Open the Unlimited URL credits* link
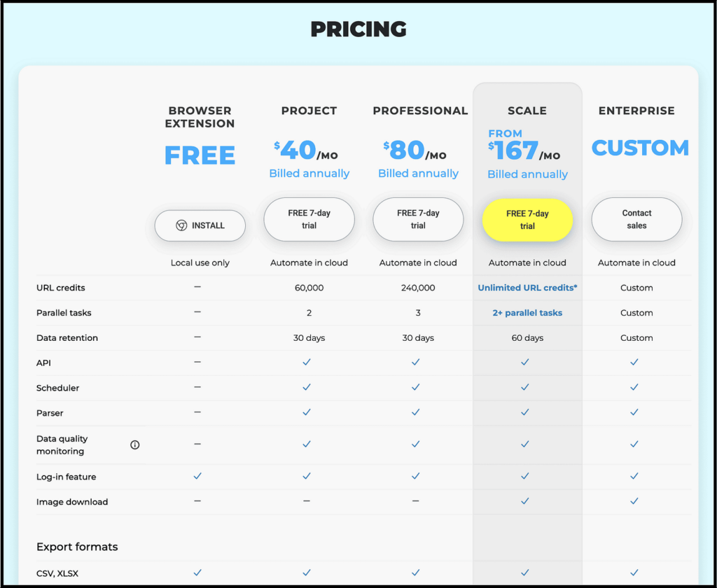 tap(527, 287)
